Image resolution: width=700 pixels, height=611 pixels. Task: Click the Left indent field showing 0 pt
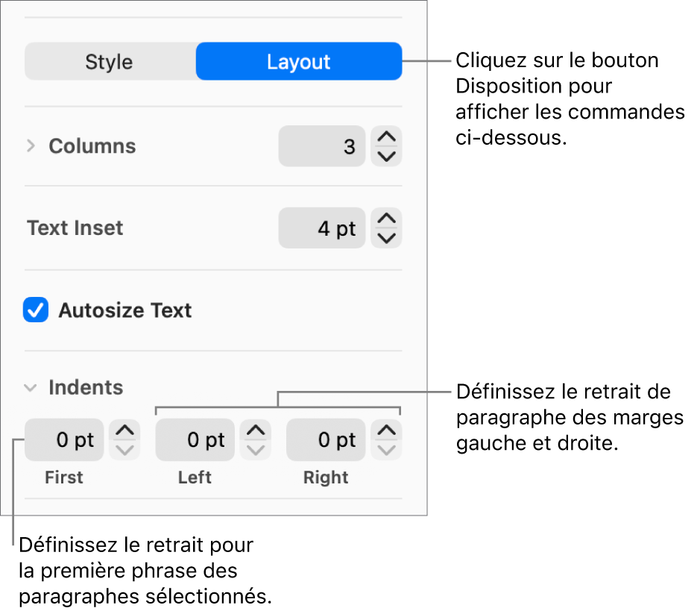click(195, 440)
